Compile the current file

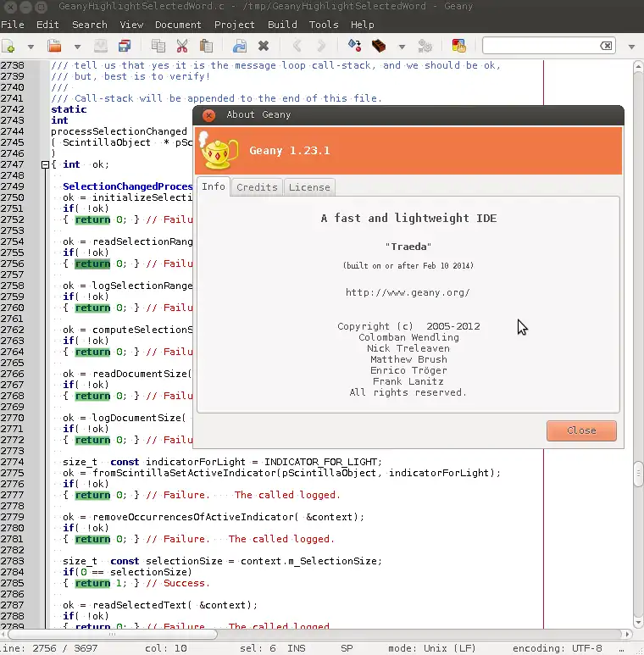click(355, 47)
